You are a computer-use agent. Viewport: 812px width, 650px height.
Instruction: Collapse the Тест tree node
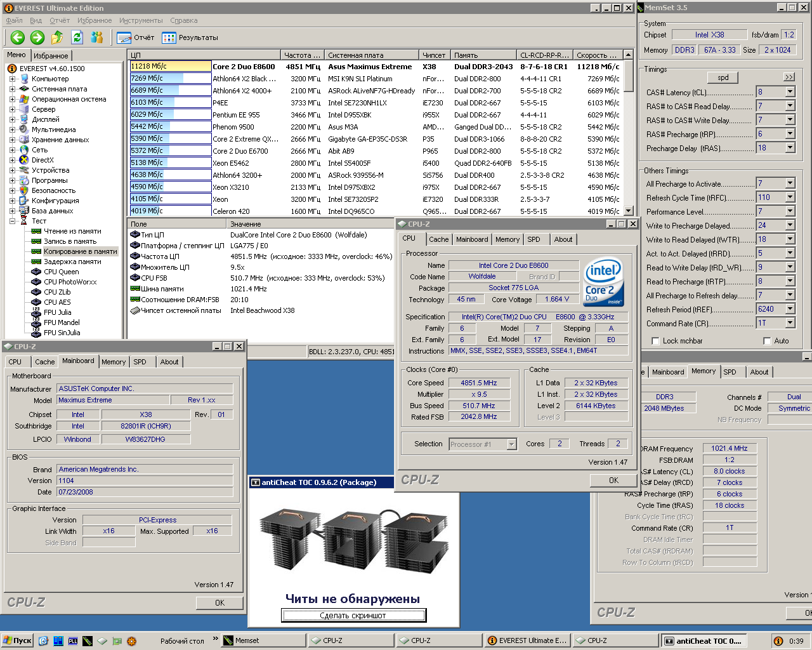pos(12,221)
